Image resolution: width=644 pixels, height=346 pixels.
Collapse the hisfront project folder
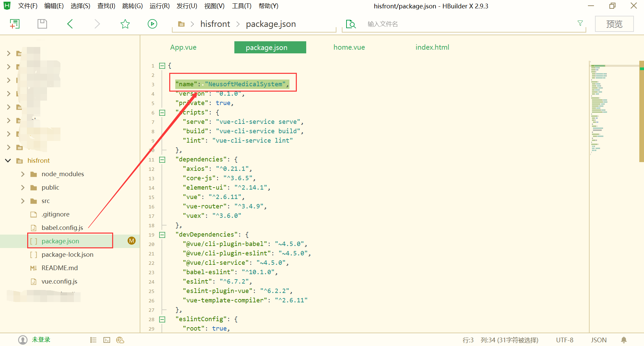click(x=8, y=160)
